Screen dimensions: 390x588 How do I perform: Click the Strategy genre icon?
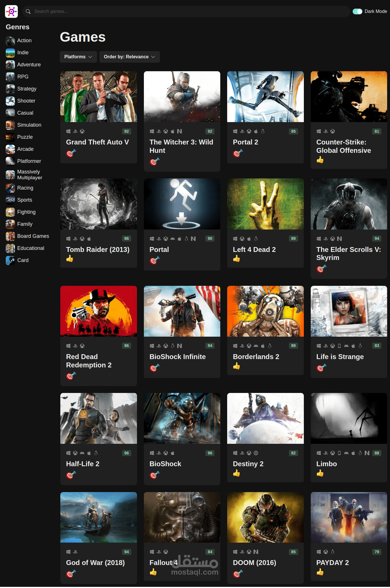pos(10,89)
